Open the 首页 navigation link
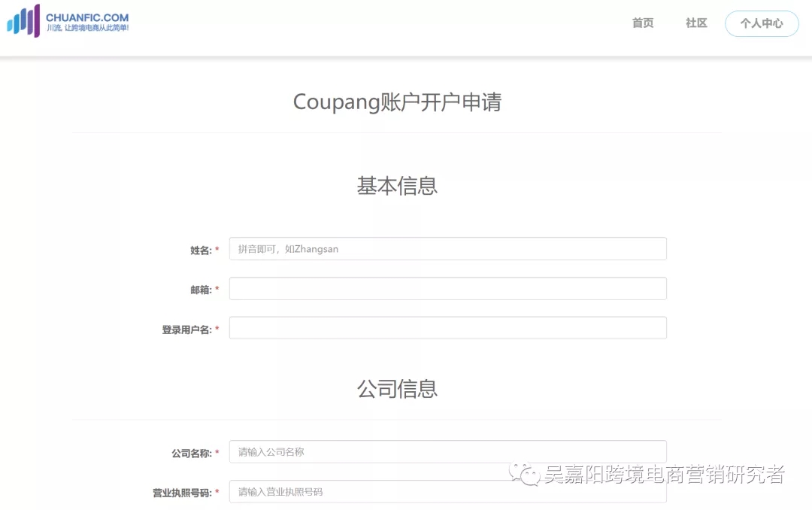 point(643,23)
